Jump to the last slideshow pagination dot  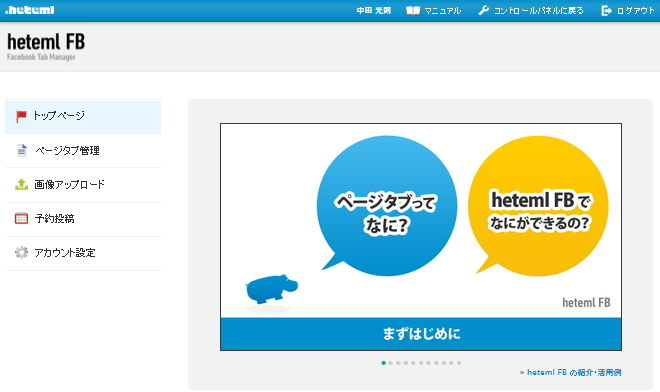pos(459,363)
